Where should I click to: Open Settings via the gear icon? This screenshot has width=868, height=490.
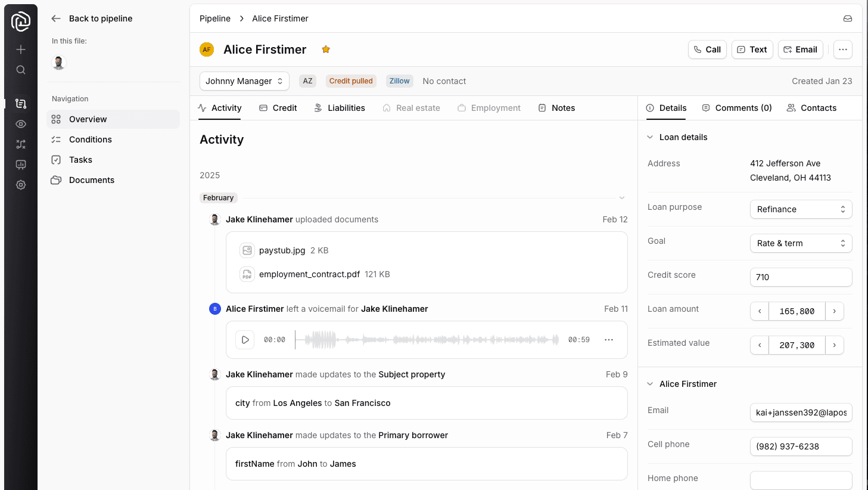coord(20,185)
